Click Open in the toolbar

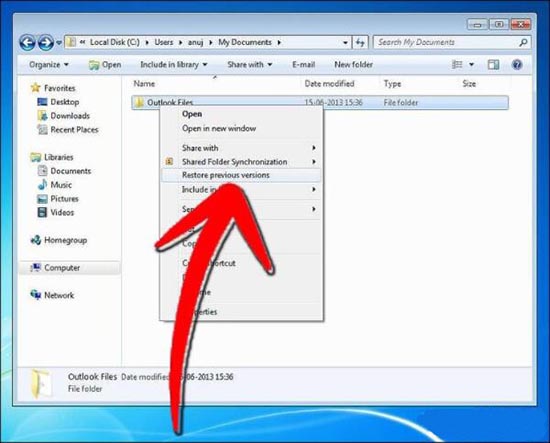coord(105,65)
